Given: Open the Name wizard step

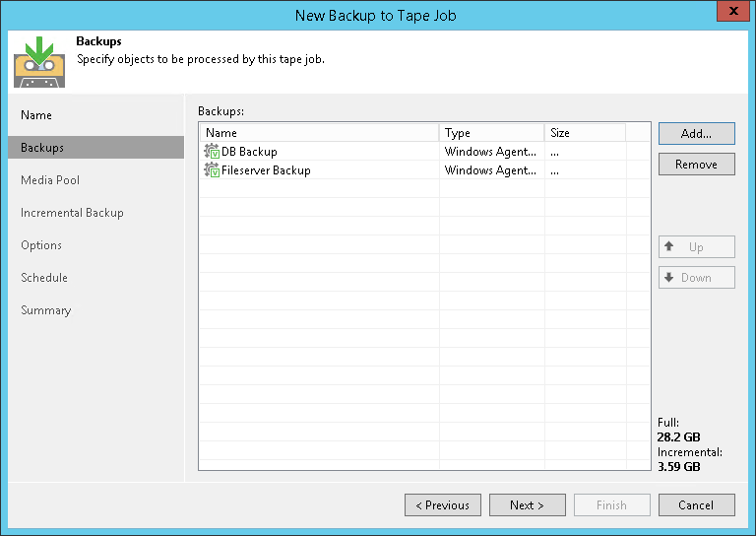Looking at the screenshot, I should 36,115.
